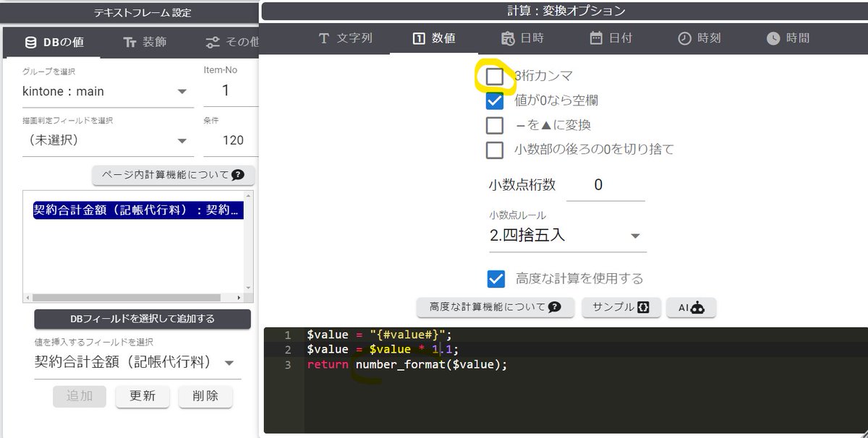This screenshot has height=438, width=868.
Task: Click the 装飾 (decoration) icon
Action: (x=129, y=43)
